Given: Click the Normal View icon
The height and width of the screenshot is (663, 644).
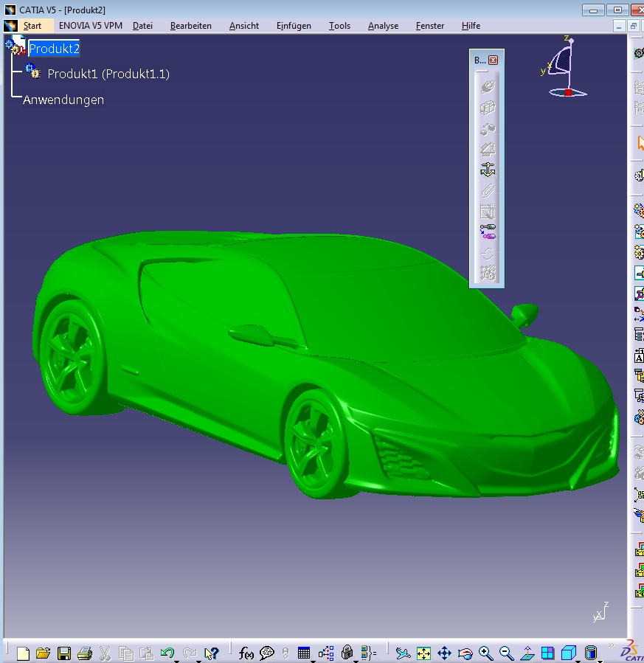Looking at the screenshot, I should (x=527, y=653).
